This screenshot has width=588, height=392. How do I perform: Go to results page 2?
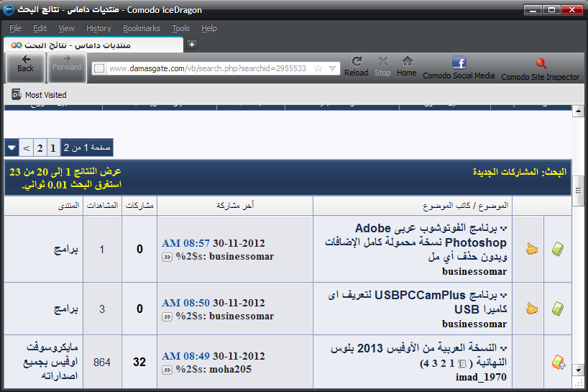point(40,148)
